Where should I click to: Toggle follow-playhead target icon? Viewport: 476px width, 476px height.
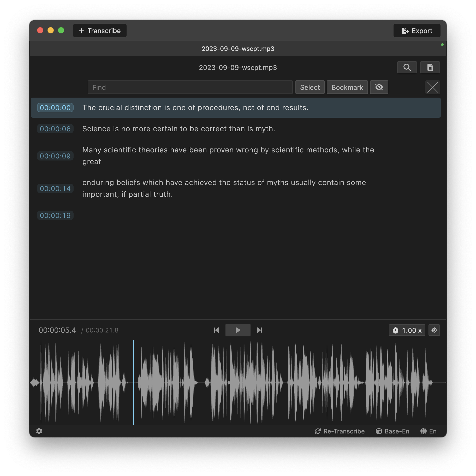434,330
